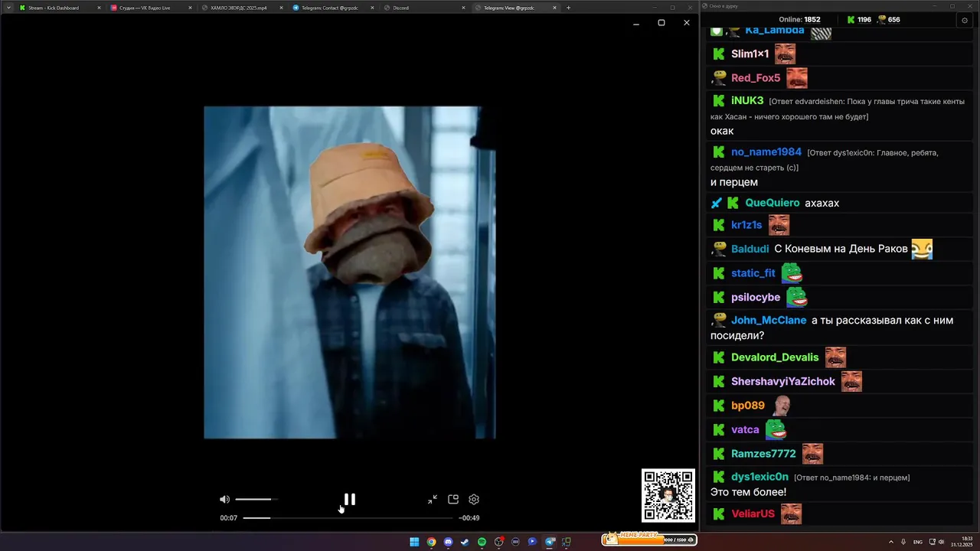This screenshot has width=980, height=551.
Task: Click the Kick badge beside iNUK3
Action: point(719,100)
